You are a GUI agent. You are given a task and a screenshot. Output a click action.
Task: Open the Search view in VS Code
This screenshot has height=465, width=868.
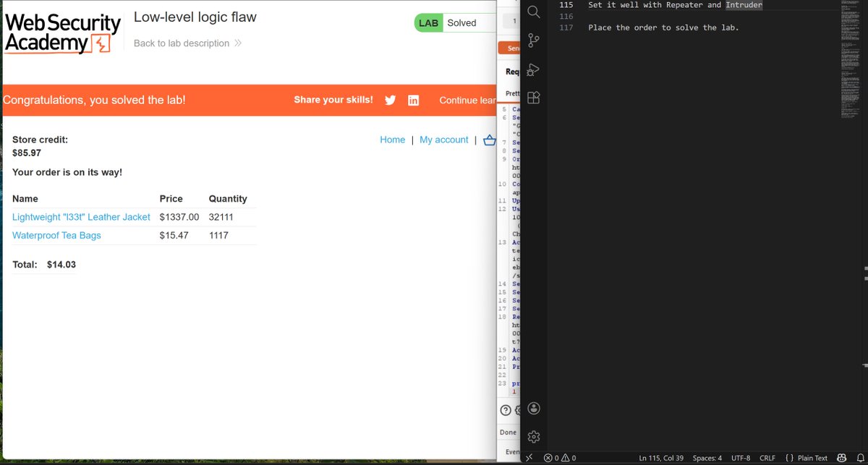[533, 12]
